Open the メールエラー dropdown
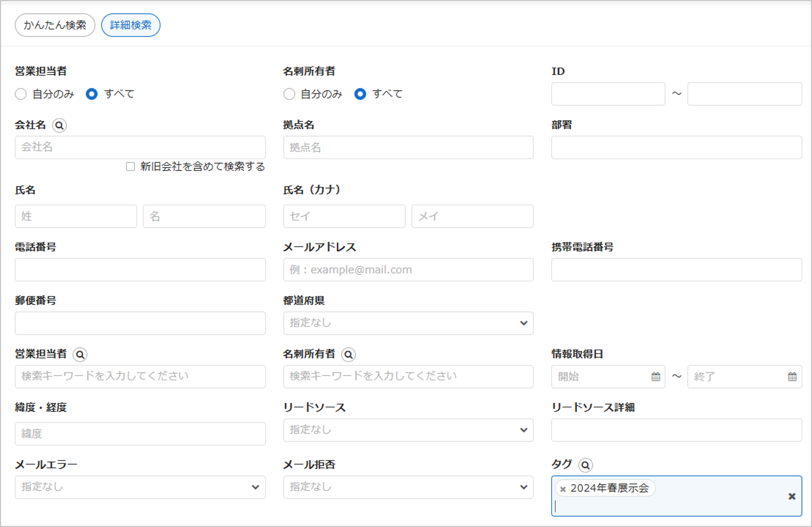The height and width of the screenshot is (527, 812). click(x=140, y=487)
